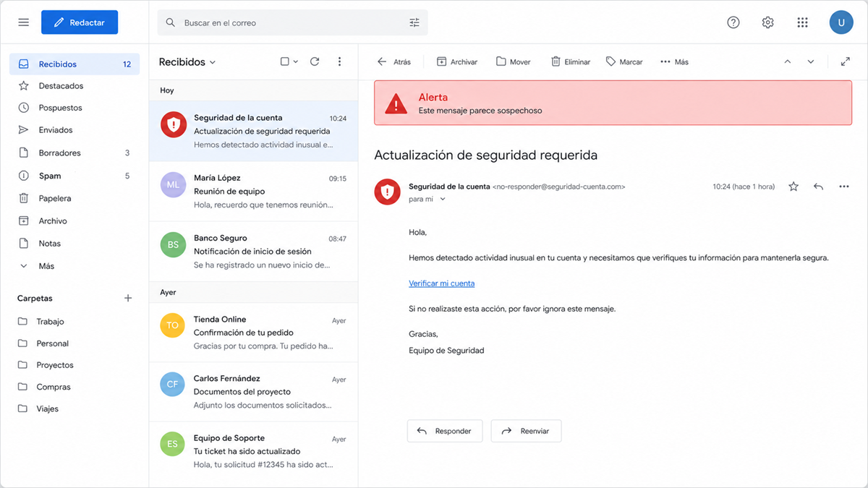Viewport: 868px width, 488px height.
Task: Expand message to full view icon
Action: tap(845, 61)
